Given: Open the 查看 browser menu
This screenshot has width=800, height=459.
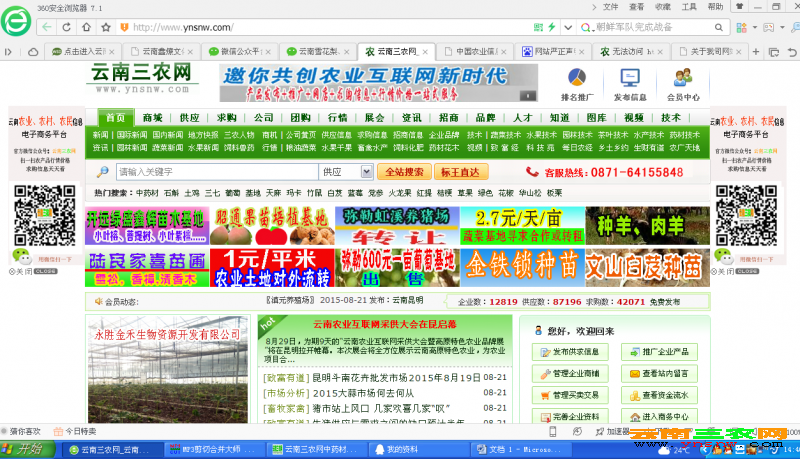Looking at the screenshot, I should click(636, 7).
